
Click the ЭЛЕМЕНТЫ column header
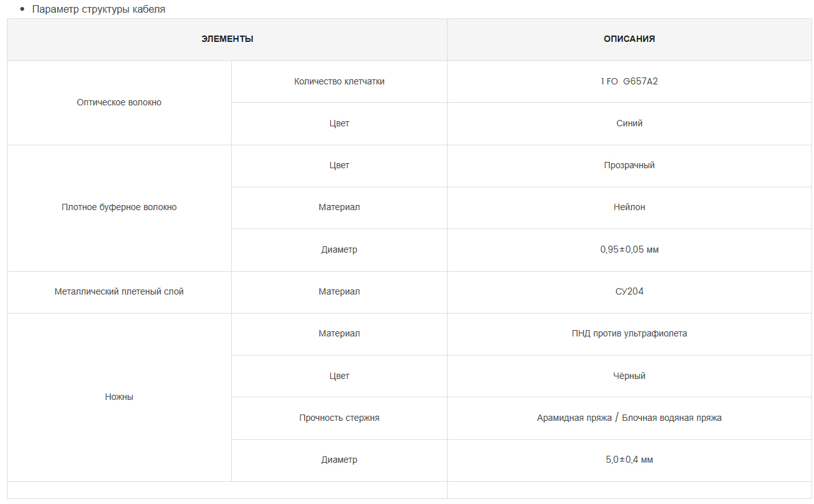[227, 39]
